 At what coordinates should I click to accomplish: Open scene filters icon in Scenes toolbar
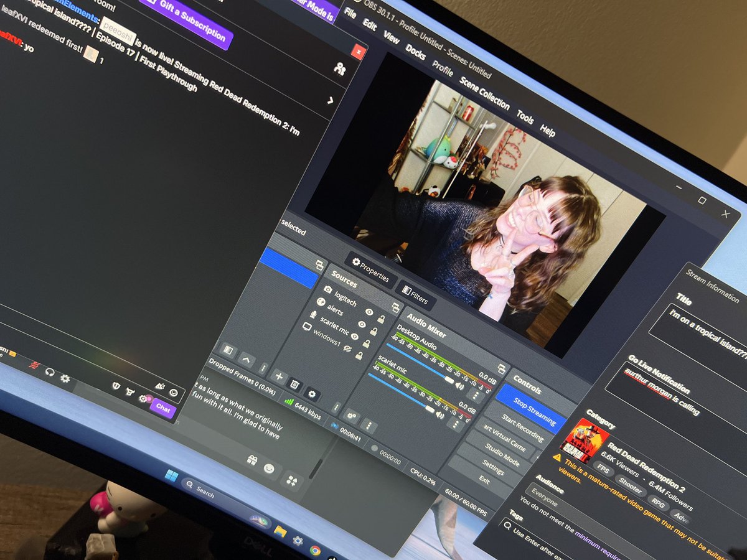coord(228,350)
